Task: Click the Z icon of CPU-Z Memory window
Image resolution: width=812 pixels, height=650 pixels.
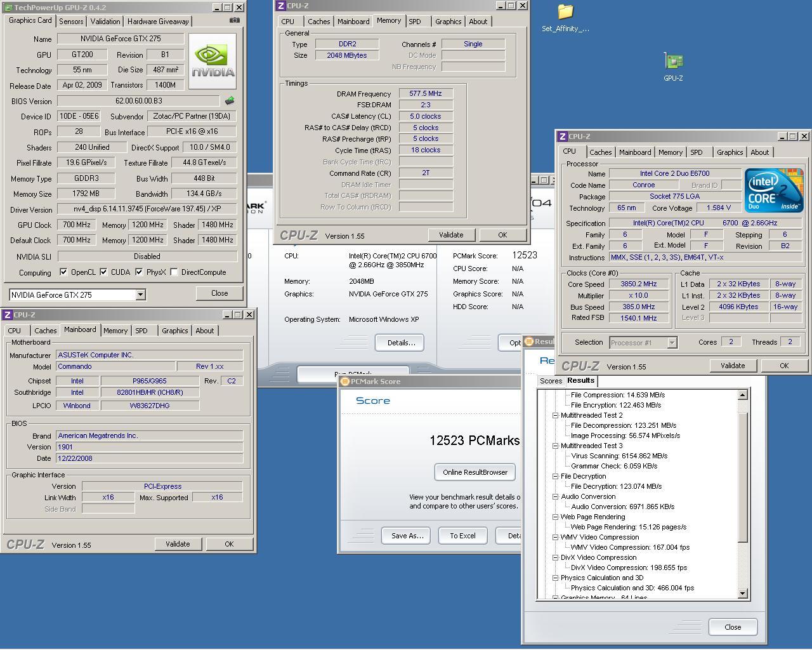Action: pos(280,6)
